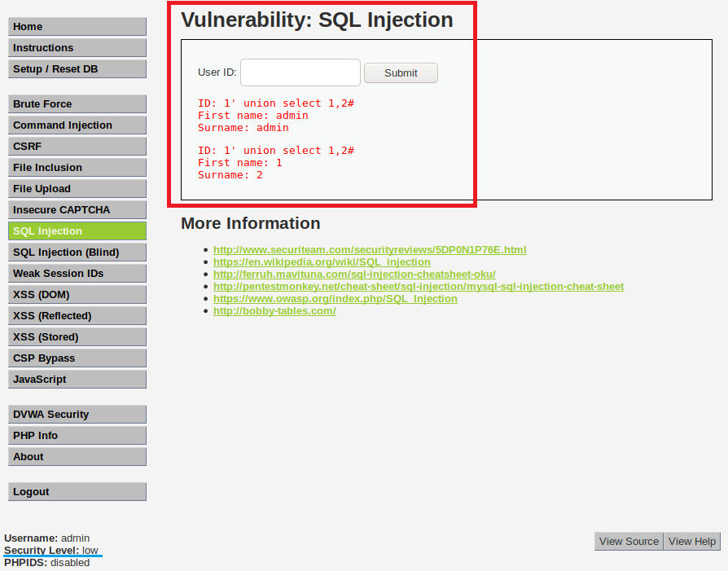Go to Setup / Reset DB
The image size is (728, 571).
(77, 69)
